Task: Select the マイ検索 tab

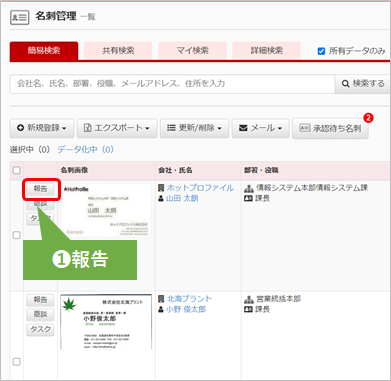Action: 192,51
